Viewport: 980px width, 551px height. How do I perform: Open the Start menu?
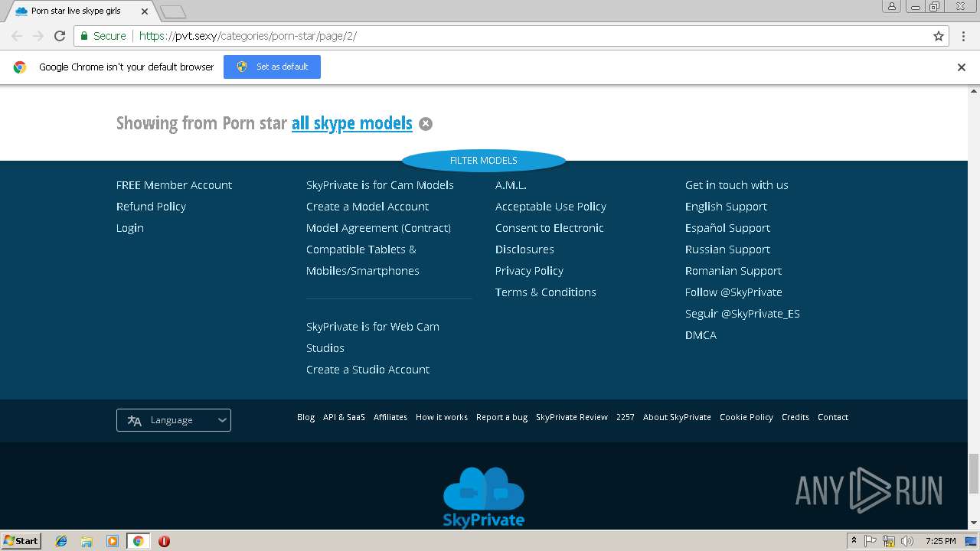click(x=21, y=541)
